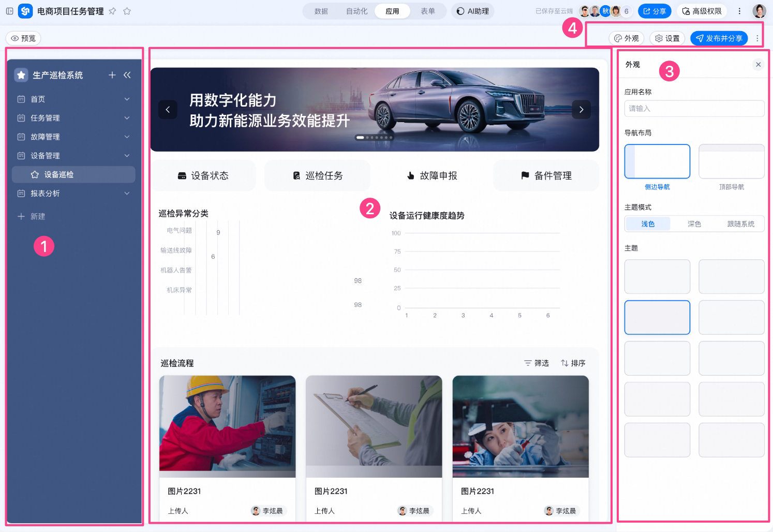Close the 外观 panel
773x532 pixels.
coord(758,65)
